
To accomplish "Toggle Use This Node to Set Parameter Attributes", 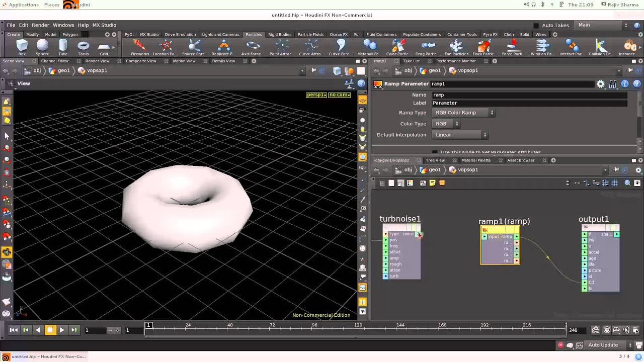I will point(435,152).
